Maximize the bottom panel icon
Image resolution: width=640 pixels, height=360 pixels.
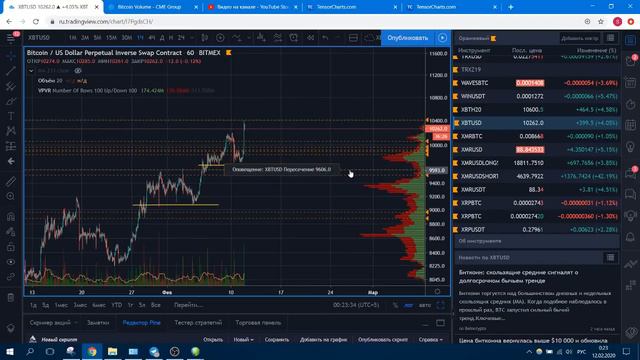coord(440,323)
